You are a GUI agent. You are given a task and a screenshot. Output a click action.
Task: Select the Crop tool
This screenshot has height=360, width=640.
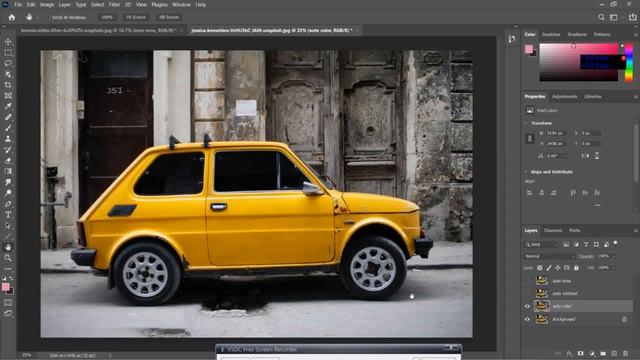coord(8,85)
